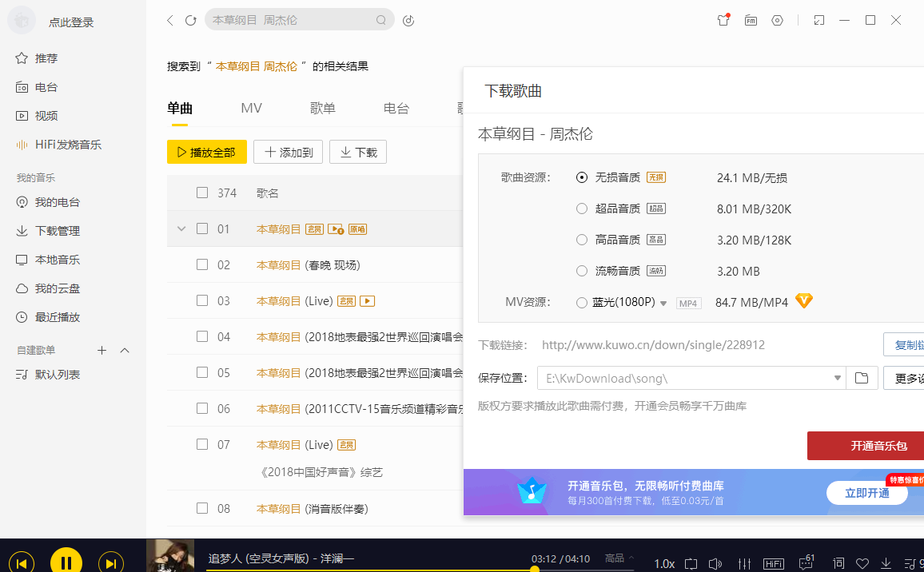Open the equalizer sliders icon in player bar

[x=744, y=563]
